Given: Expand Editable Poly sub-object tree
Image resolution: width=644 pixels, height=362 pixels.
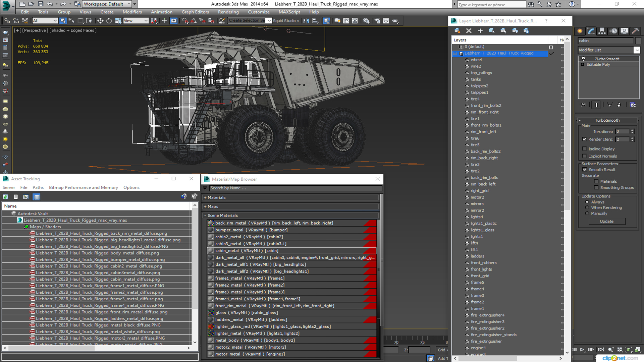Looking at the screenshot, I should tap(583, 64).
